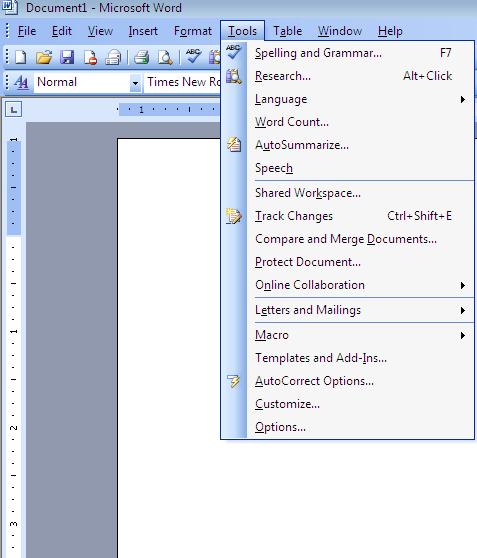Viewport: 477px width, 558px height.
Task: Open a file with the Open folder icon
Action: 44,57
